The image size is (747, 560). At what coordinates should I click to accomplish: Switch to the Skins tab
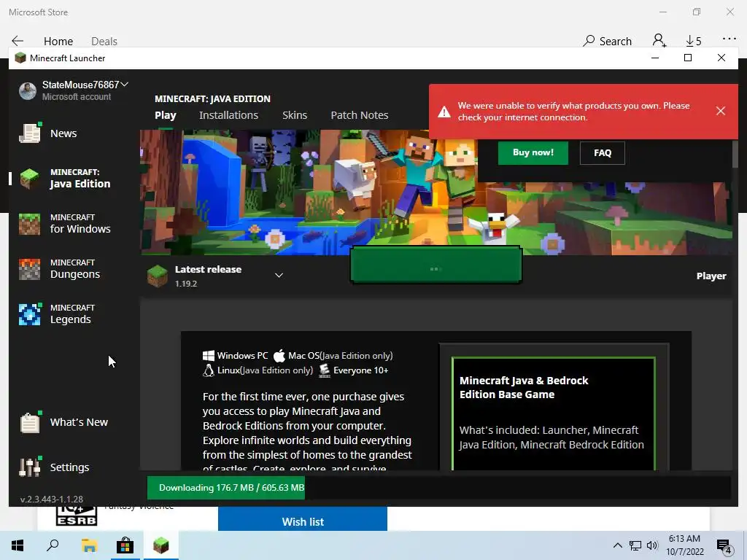coord(295,115)
